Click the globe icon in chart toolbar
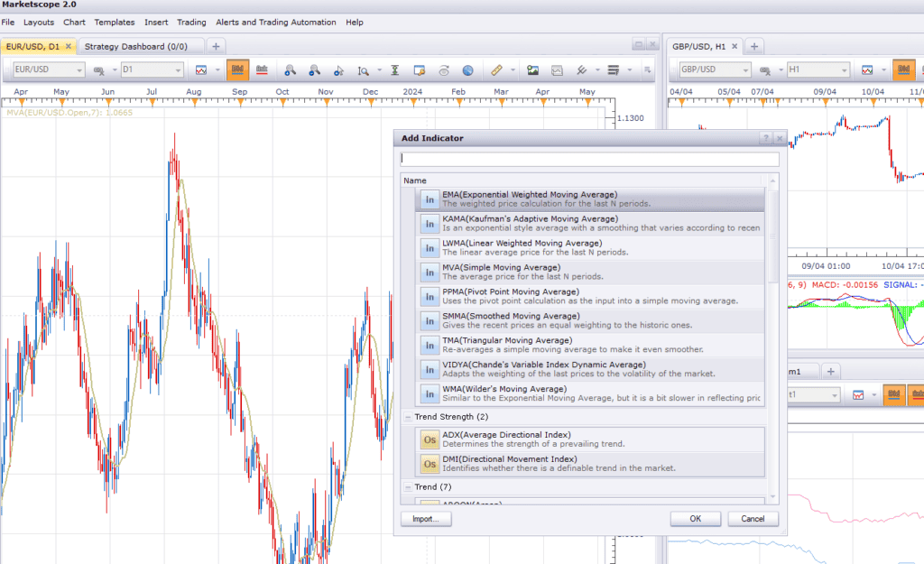 tap(467, 70)
